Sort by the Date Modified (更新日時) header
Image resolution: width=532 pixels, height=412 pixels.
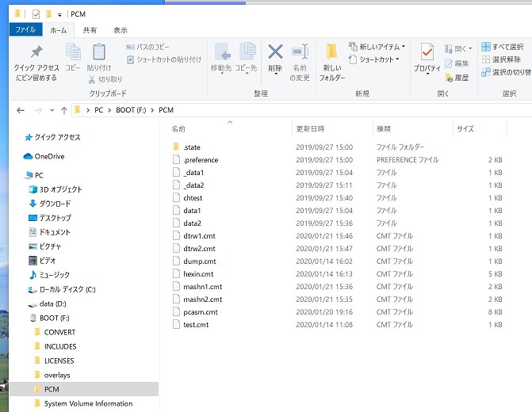point(310,129)
